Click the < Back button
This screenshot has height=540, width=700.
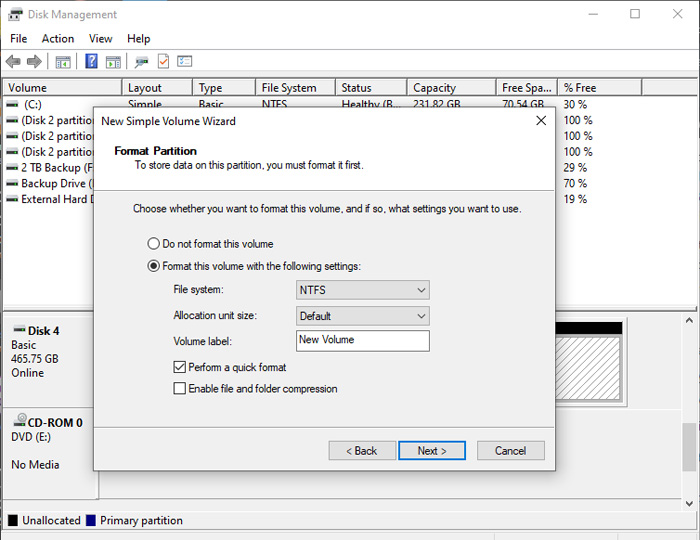362,451
